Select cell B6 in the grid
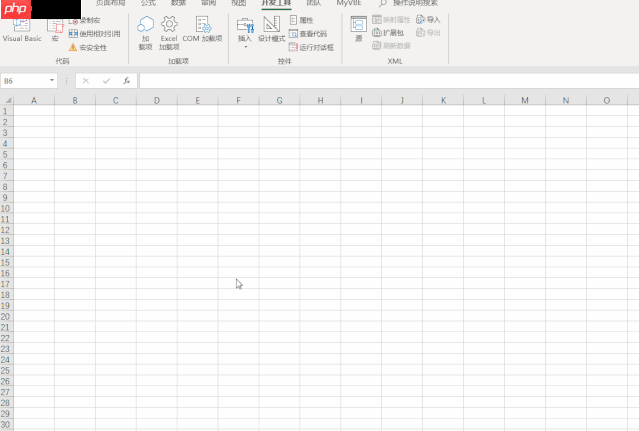 (75, 165)
